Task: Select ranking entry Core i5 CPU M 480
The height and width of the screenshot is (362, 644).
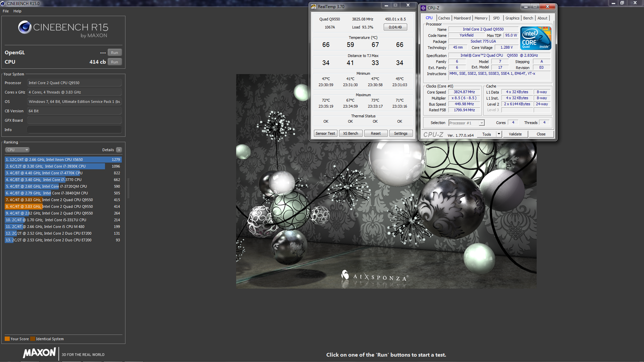Action: (63, 227)
